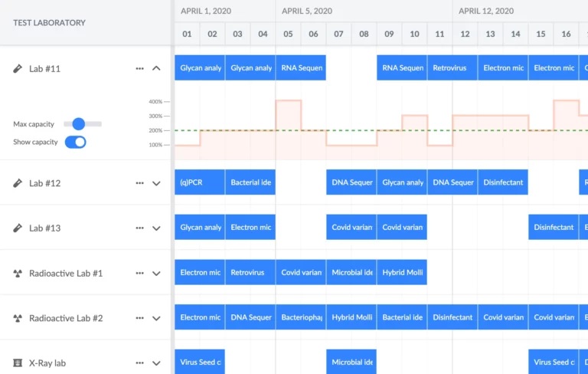Image resolution: width=588 pixels, height=374 pixels.
Task: Open the three-dot menu for Lab #11
Action: pos(139,68)
